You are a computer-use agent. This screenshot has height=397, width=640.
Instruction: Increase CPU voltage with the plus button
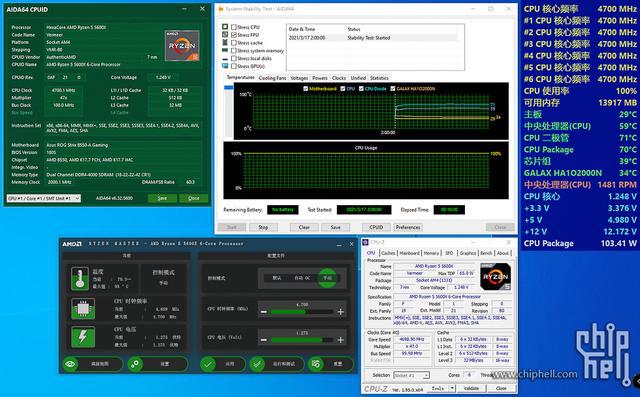click(x=340, y=340)
